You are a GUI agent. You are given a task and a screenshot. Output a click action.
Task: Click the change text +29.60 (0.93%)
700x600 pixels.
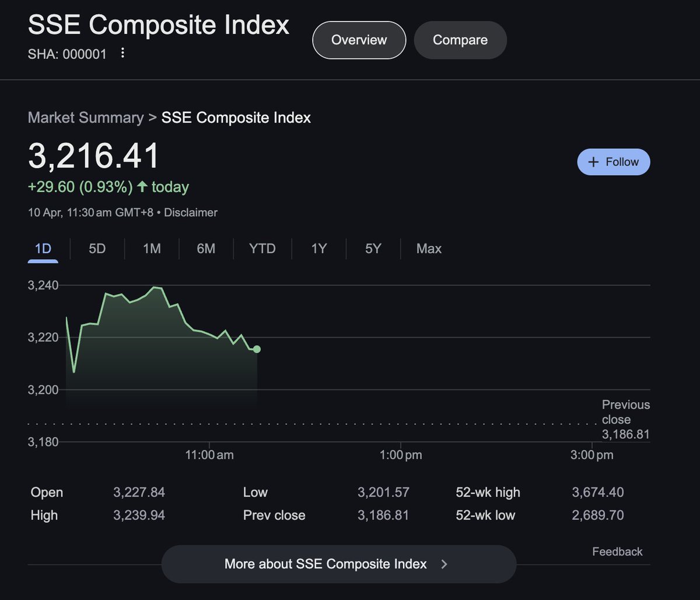coord(80,187)
